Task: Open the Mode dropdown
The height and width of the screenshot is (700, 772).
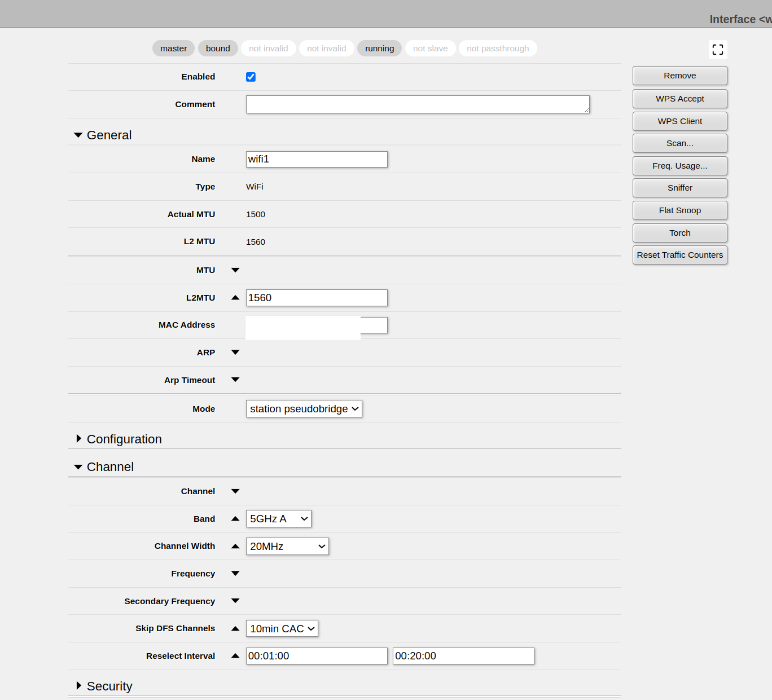Action: click(304, 409)
